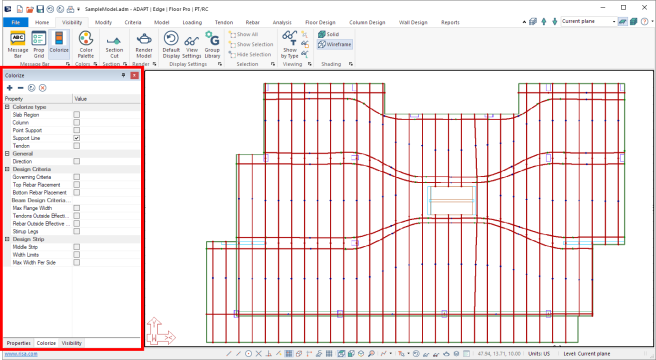Check the Middle Strip checkbox
The width and height of the screenshot is (656, 360).
pos(77,247)
